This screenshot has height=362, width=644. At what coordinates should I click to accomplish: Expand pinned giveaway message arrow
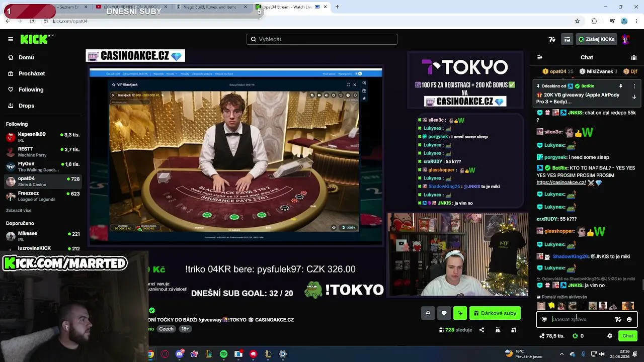point(634,97)
